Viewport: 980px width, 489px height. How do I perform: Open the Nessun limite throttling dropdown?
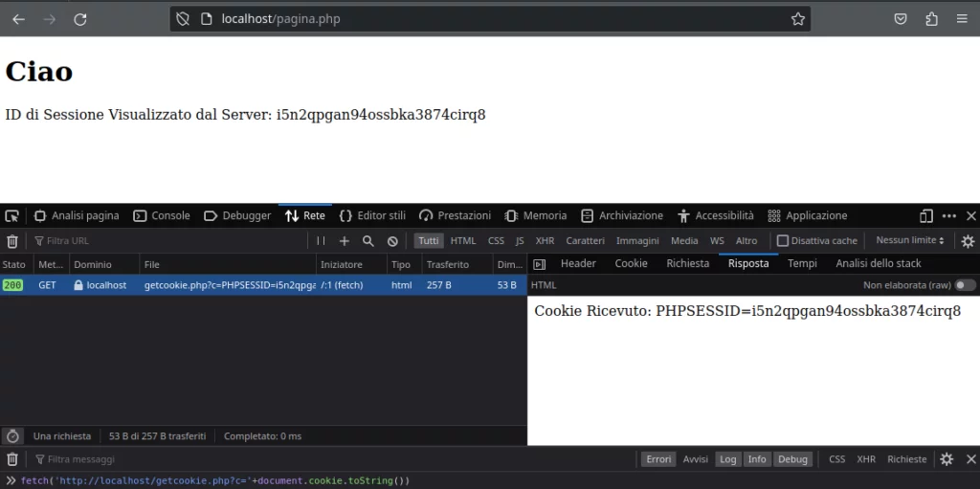coord(910,241)
